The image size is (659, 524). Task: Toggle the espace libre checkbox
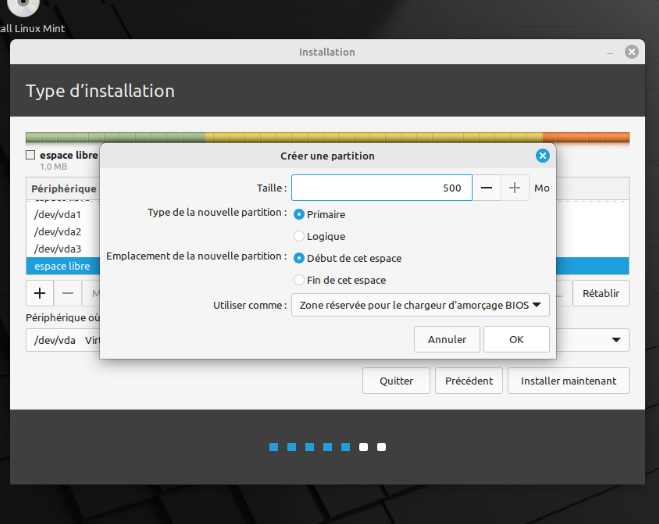point(30,155)
